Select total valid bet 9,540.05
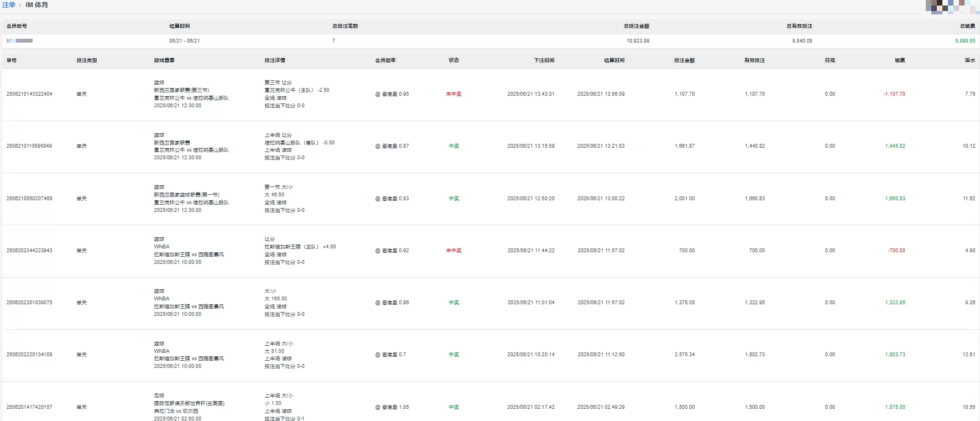 click(x=802, y=41)
